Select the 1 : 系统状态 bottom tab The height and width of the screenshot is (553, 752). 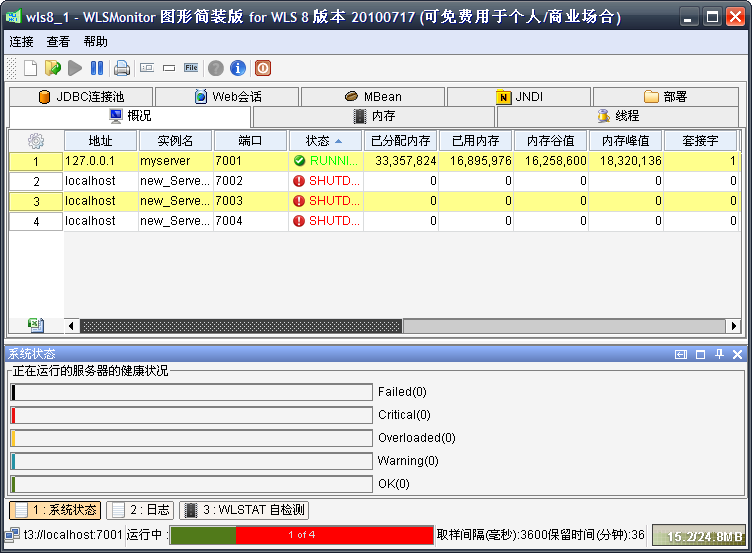point(55,510)
